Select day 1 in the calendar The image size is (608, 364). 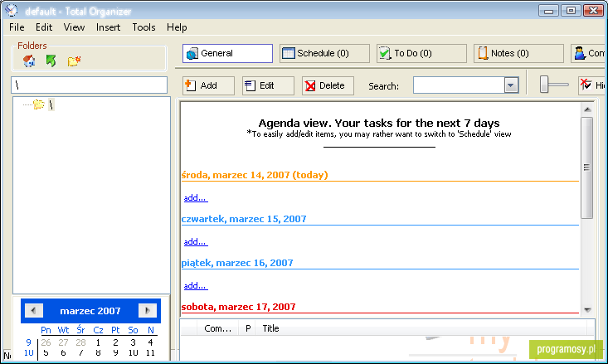tap(98, 342)
